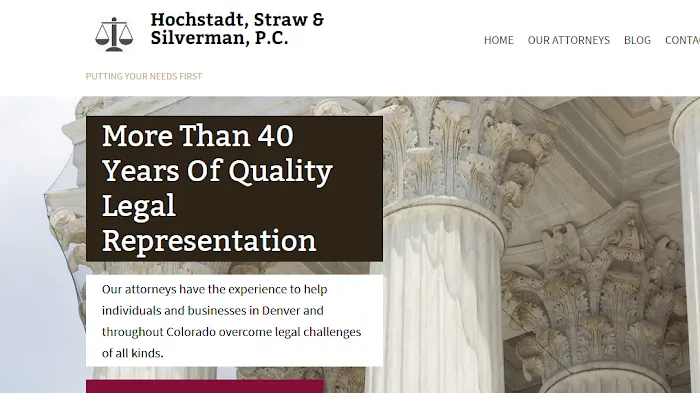
Task: Go to the HOME menu item
Action: pyautogui.click(x=499, y=40)
